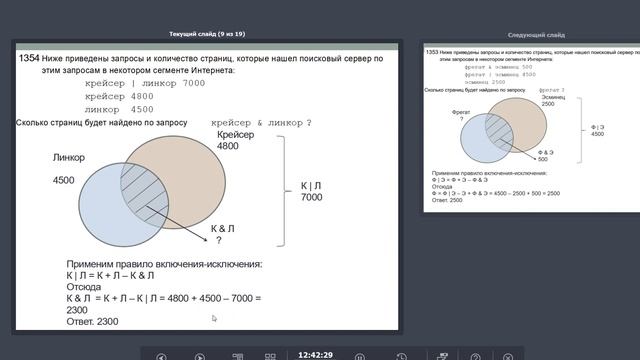
Task: Open the slide sorter grid view
Action: (270, 357)
